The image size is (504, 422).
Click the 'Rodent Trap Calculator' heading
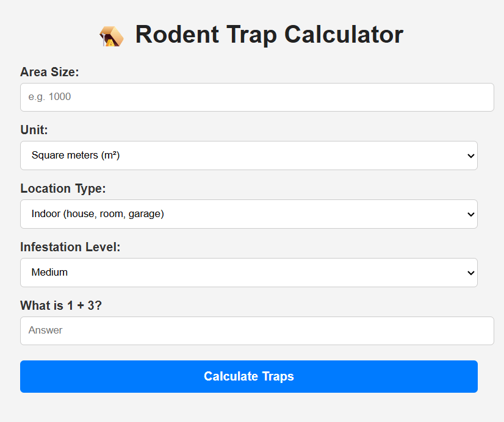pyautogui.click(x=269, y=35)
